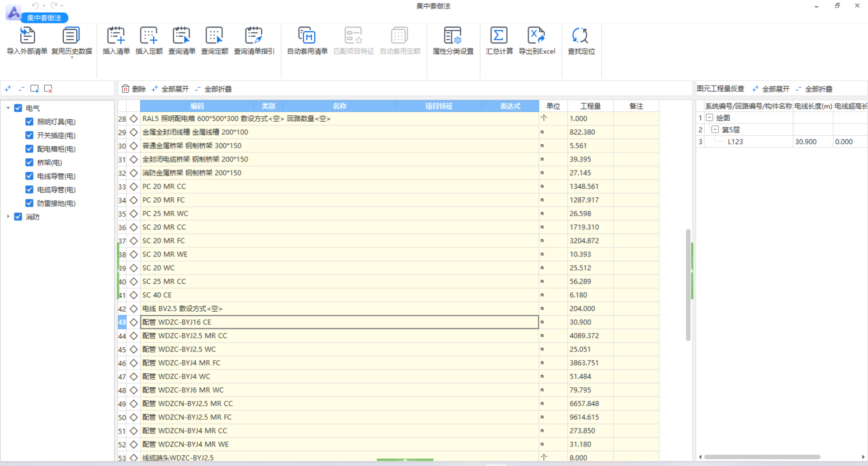868x466 pixels.
Task: Collapse 绘图 node in right panel
Action: pos(710,118)
